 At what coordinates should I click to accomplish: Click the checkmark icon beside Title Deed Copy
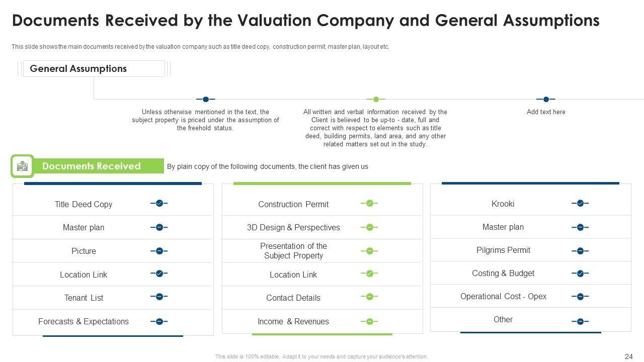click(x=159, y=203)
